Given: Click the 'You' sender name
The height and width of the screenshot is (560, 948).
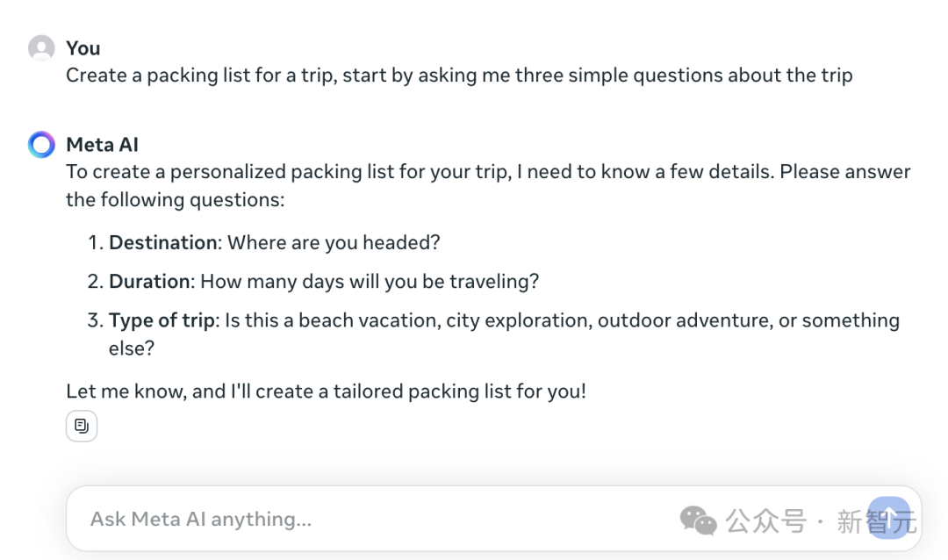Looking at the screenshot, I should click(x=83, y=48).
